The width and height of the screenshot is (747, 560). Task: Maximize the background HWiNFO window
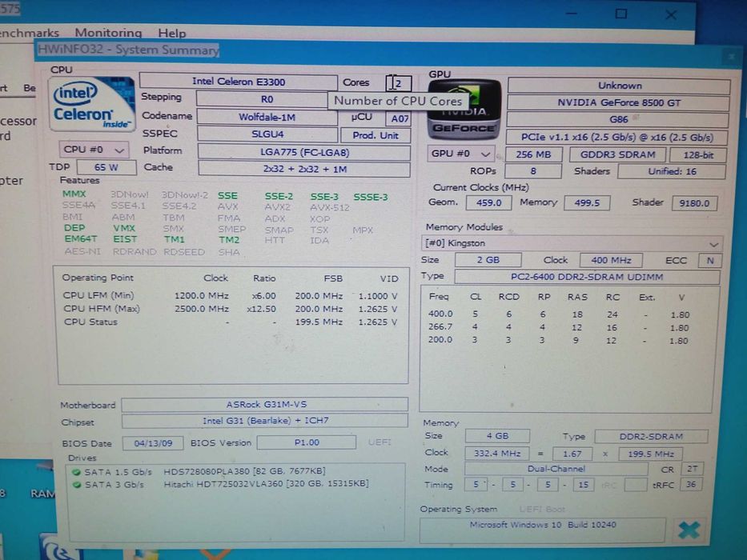[x=620, y=14]
